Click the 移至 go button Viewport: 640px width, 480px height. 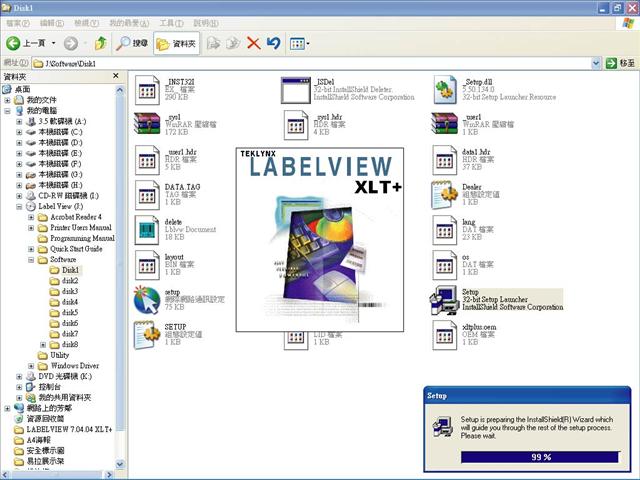[x=621, y=63]
